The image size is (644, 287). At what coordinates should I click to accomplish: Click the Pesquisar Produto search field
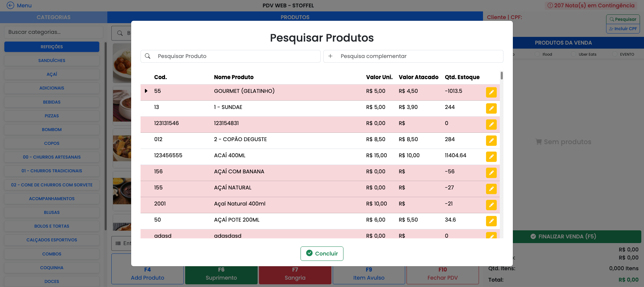230,56
